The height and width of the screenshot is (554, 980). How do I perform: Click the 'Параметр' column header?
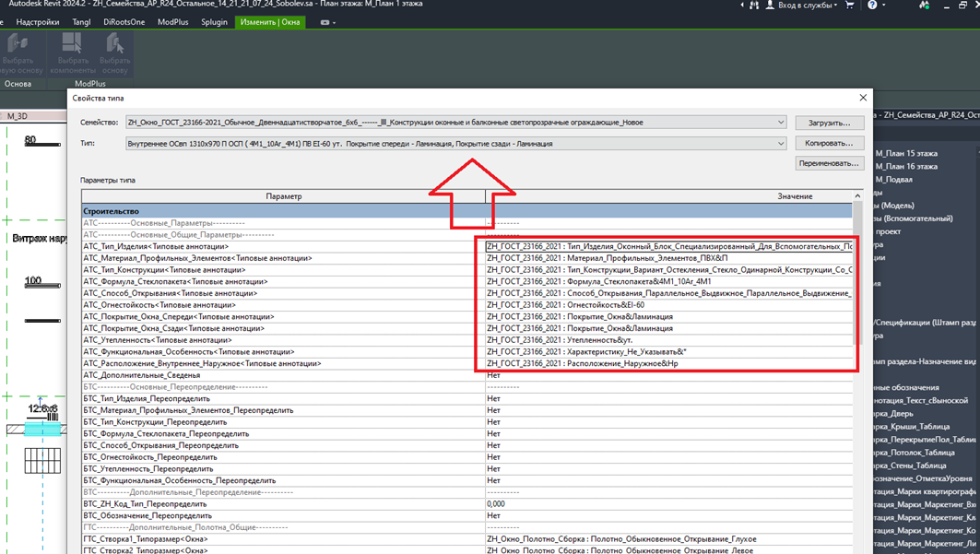pos(283,196)
